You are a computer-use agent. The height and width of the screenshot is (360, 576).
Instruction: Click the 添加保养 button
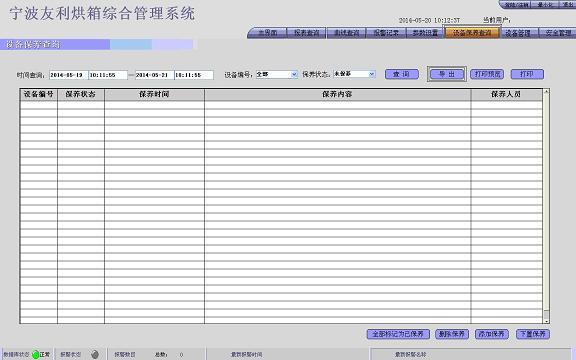click(x=492, y=334)
